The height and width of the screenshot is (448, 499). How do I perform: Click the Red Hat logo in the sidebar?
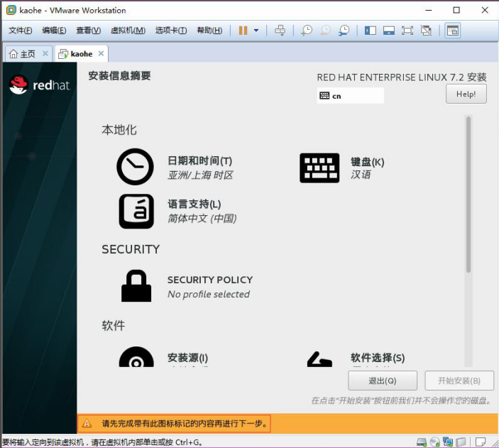[40, 84]
